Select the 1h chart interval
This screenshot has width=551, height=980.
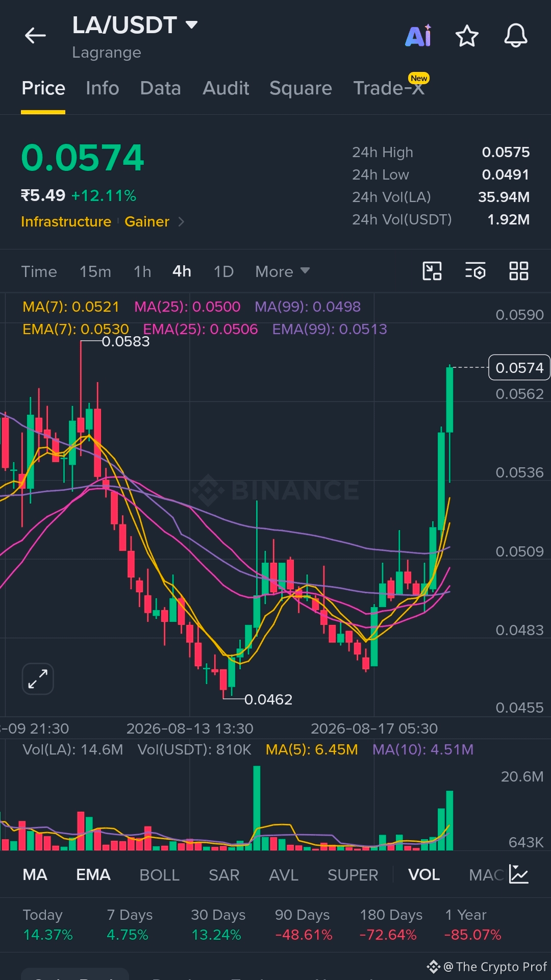(x=142, y=271)
